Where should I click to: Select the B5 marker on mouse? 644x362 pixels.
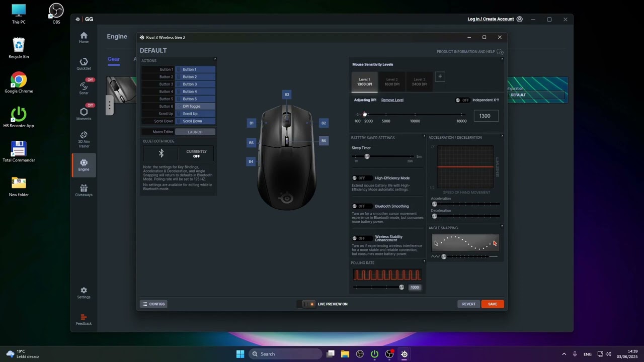point(251,142)
